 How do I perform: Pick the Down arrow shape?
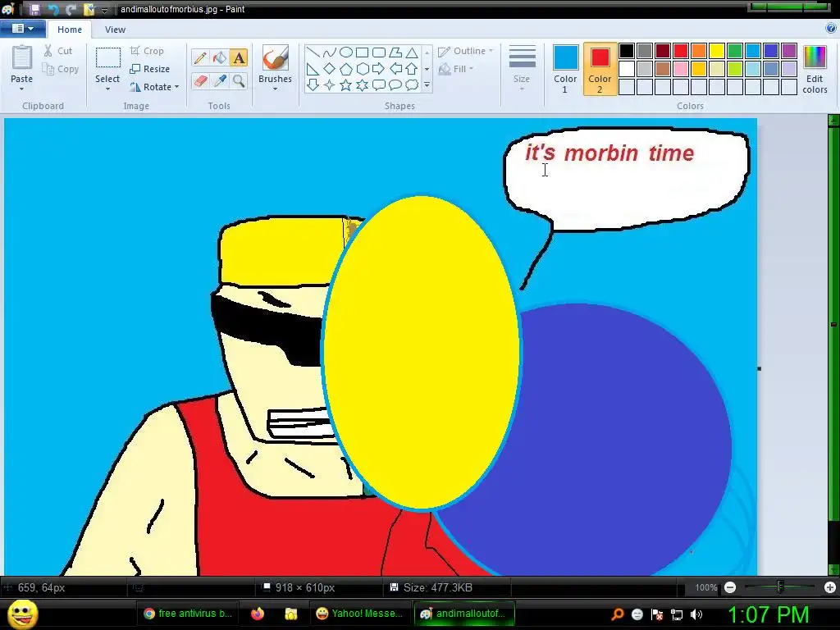point(313,84)
